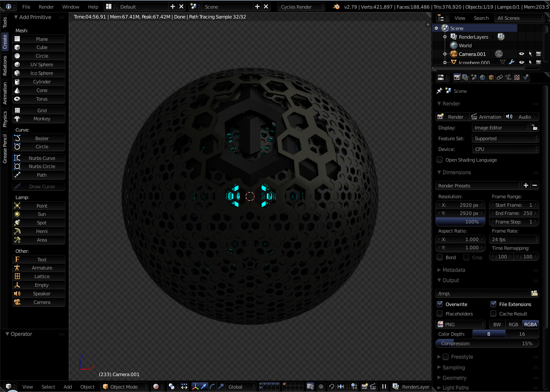Open the Render menu in top bar

point(46,7)
